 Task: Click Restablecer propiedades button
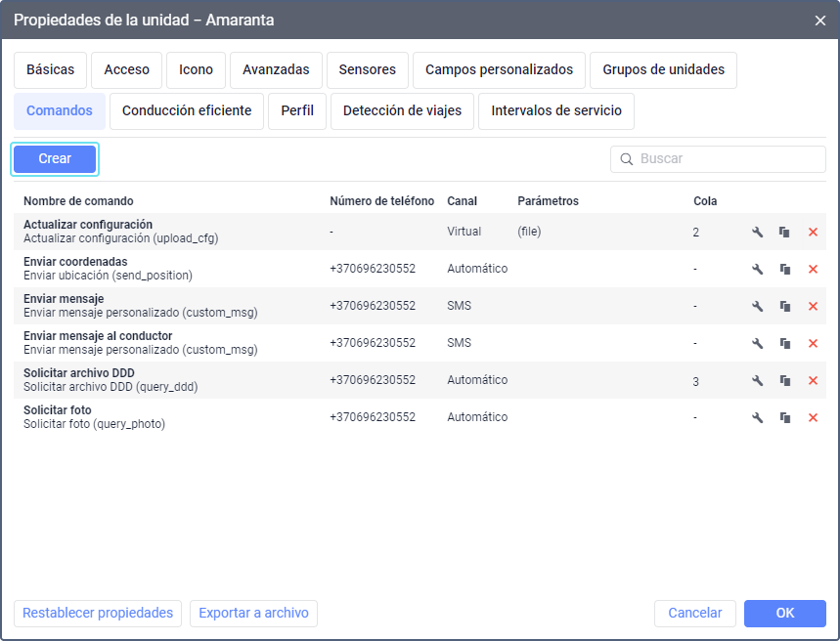click(x=98, y=614)
